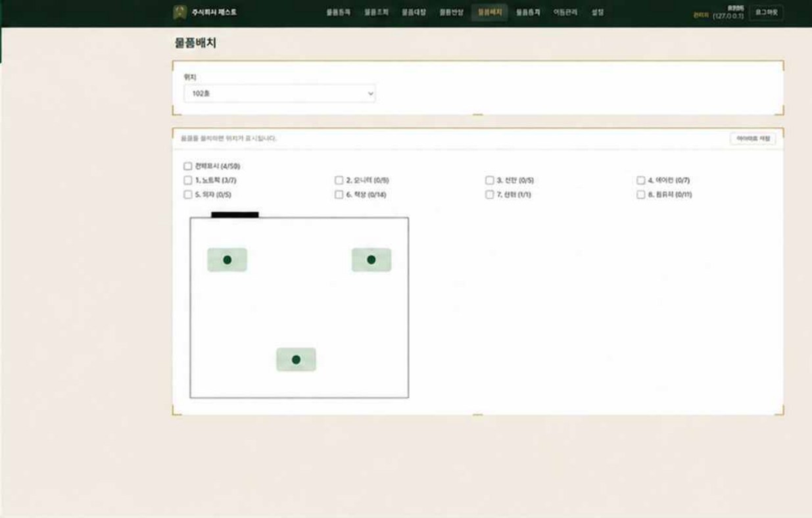Click the 로그아웃 logout button
The width and height of the screenshot is (812, 518).
pos(766,12)
